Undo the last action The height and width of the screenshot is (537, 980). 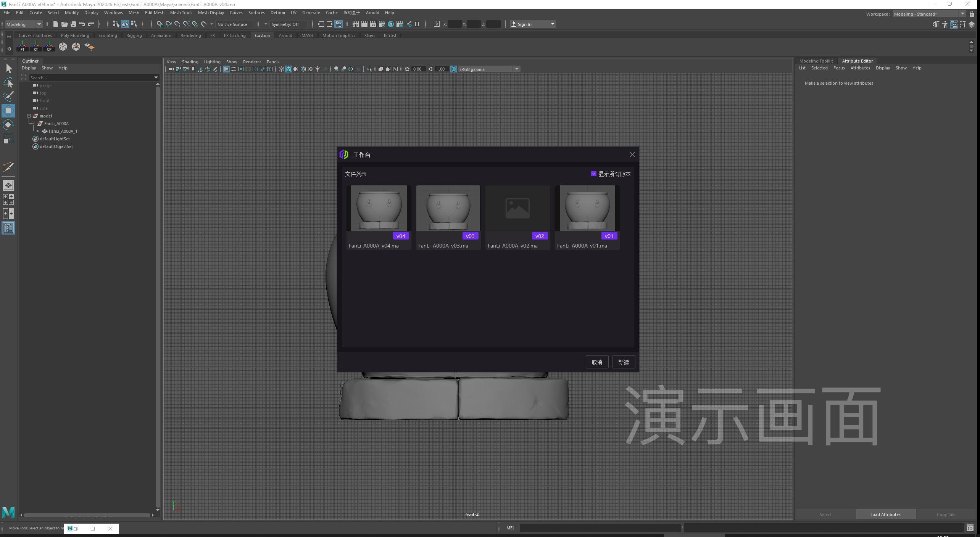point(82,24)
